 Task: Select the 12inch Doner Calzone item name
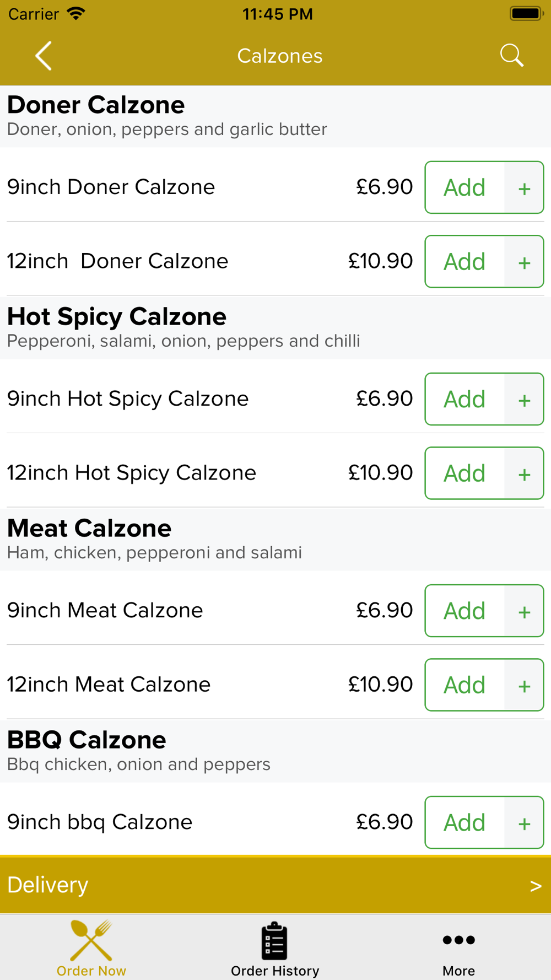(117, 261)
